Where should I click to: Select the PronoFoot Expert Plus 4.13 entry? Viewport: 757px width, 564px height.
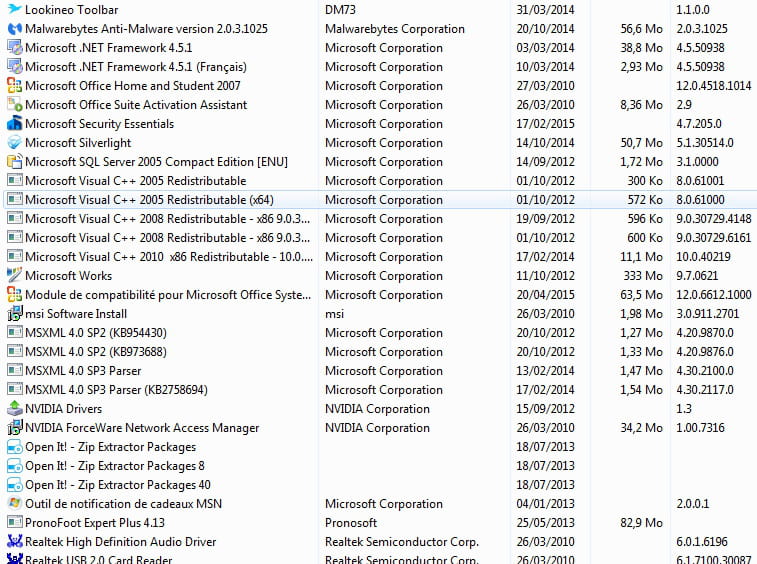pos(94,523)
